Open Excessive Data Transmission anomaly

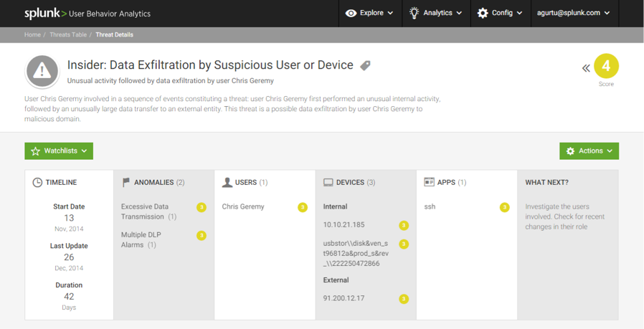click(148, 211)
